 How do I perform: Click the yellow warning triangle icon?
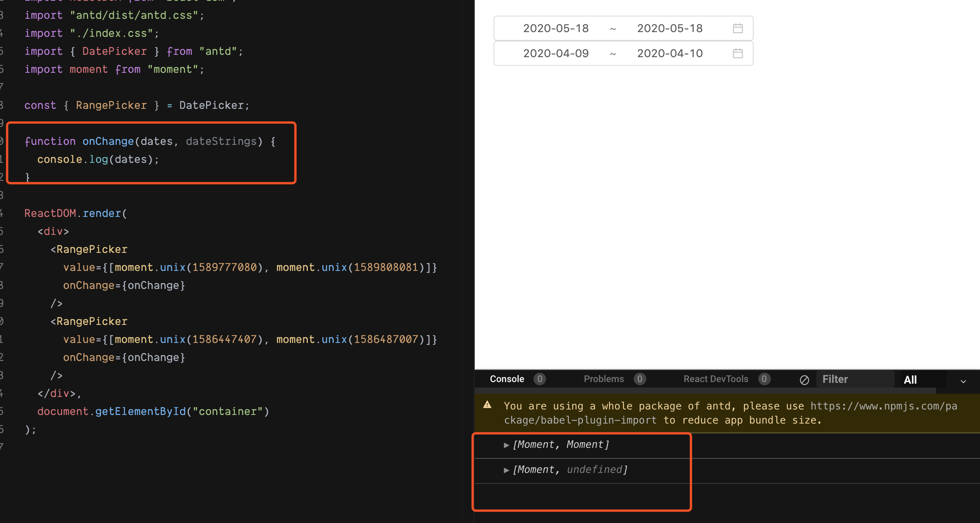point(487,405)
